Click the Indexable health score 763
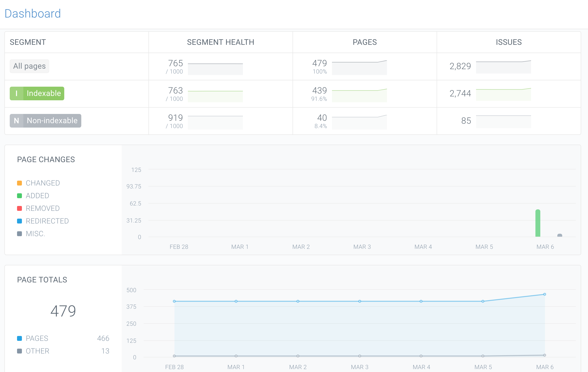Screen dimensions: 588x372 pos(175,91)
